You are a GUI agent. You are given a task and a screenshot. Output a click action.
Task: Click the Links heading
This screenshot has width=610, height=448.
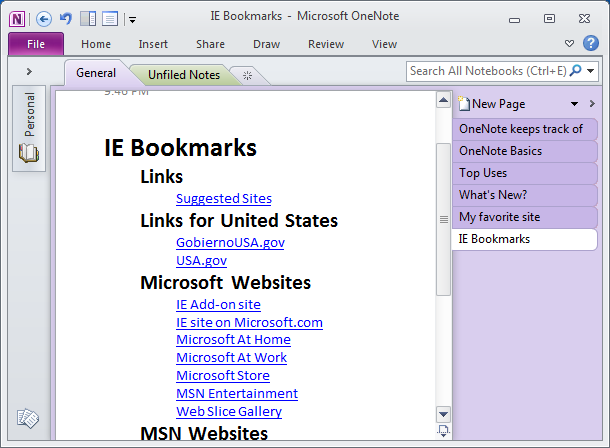(x=161, y=177)
